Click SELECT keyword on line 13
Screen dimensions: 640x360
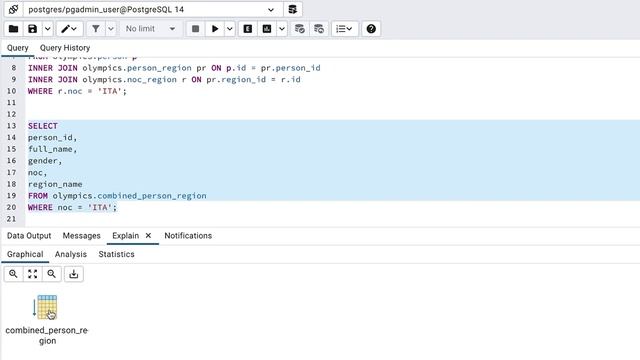(x=43, y=126)
